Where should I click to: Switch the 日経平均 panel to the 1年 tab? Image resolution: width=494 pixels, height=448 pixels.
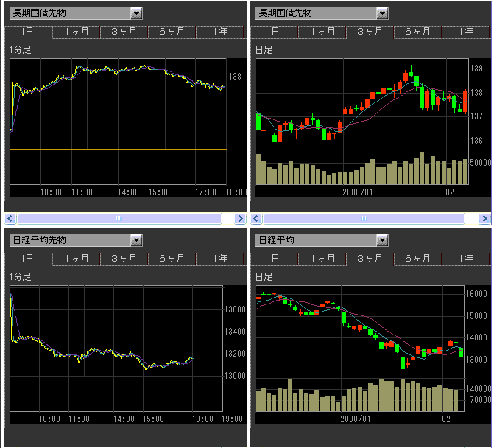[x=465, y=259]
